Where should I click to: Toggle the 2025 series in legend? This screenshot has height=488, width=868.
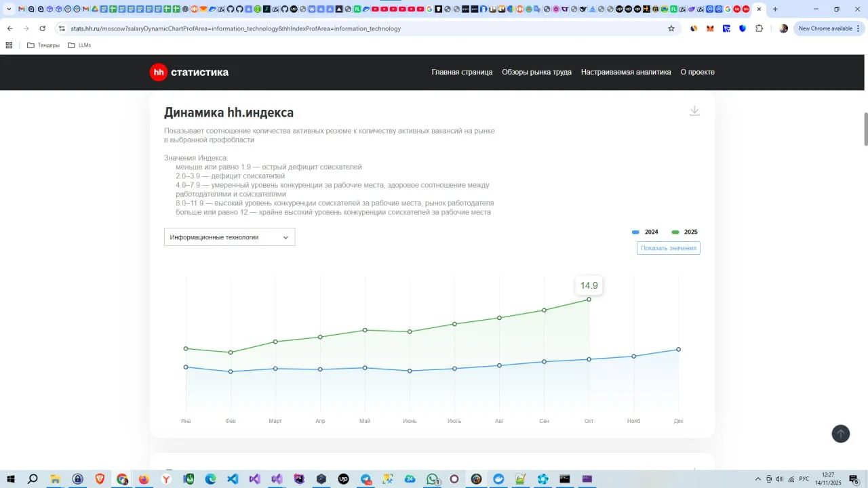[685, 232]
